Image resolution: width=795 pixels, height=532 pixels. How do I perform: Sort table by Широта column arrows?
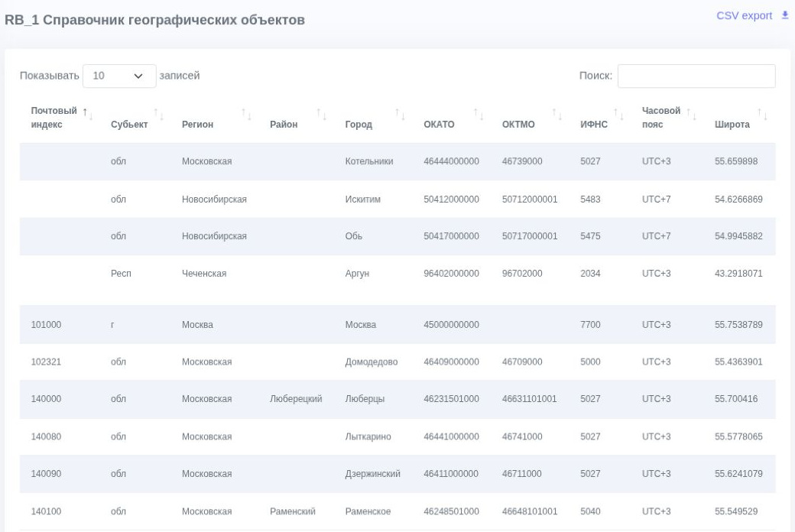coord(762,114)
